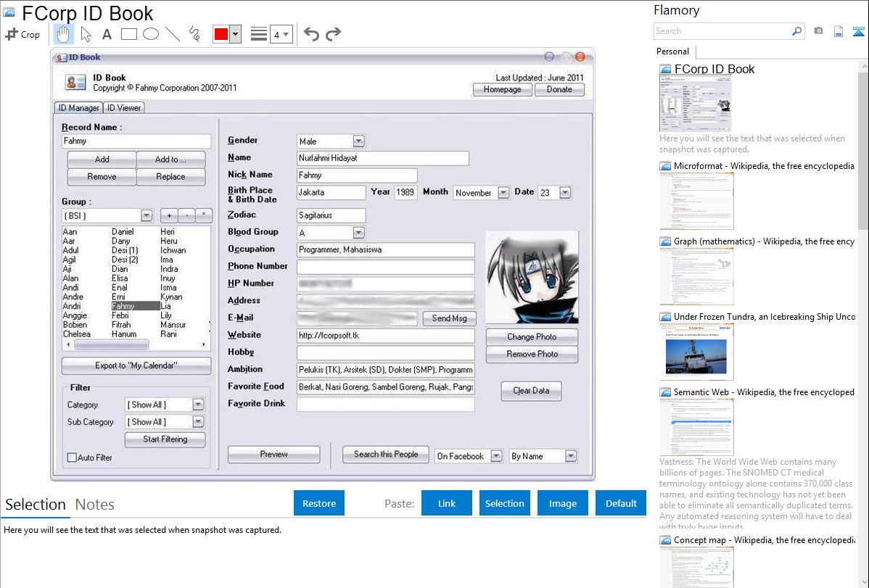Screen dimensions: 869x588
Task: Enable the Auto Filter checkbox
Action: (72, 457)
